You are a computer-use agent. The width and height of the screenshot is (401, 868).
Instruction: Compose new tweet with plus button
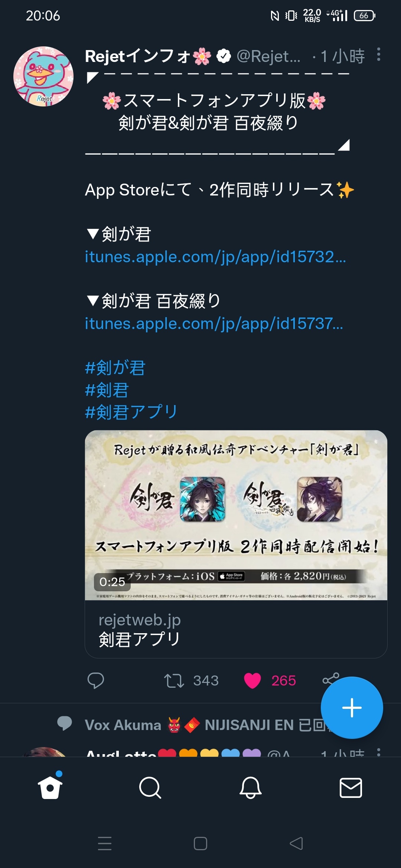(x=352, y=708)
